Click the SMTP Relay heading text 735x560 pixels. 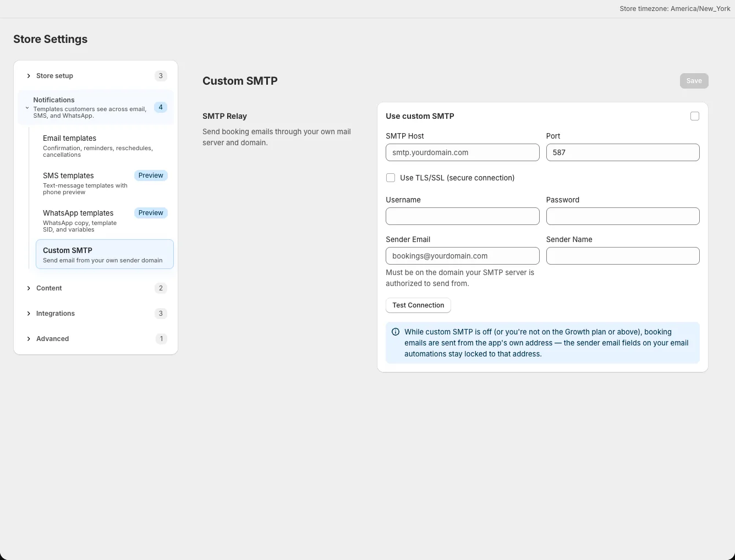[x=224, y=116]
